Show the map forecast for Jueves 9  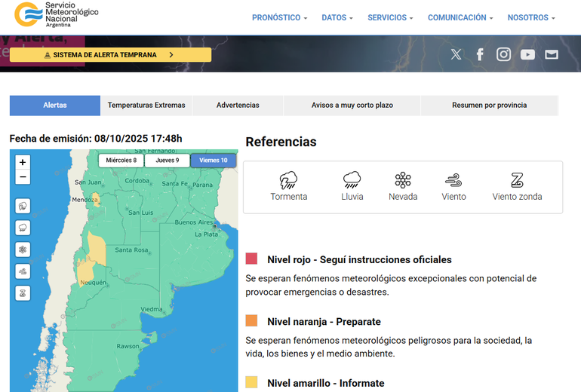(x=167, y=161)
